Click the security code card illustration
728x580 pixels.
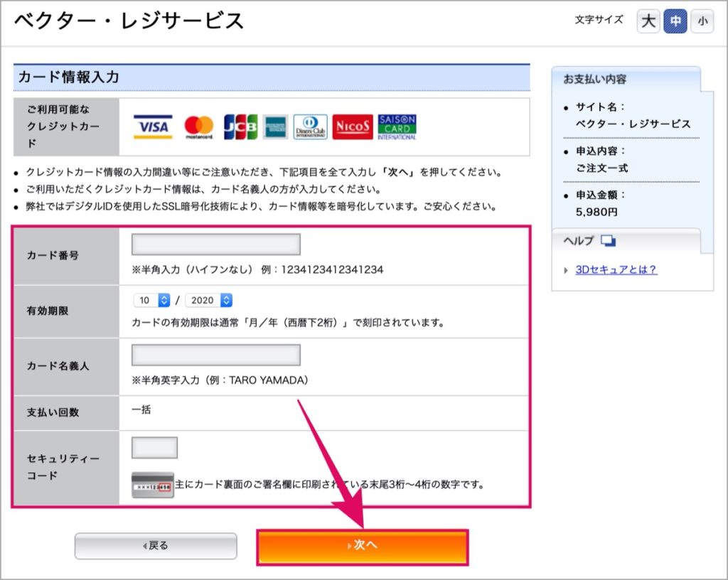tap(153, 485)
